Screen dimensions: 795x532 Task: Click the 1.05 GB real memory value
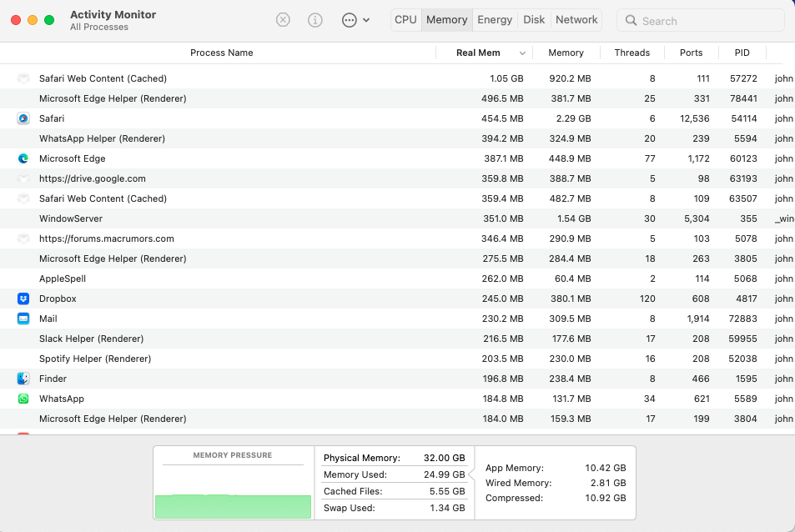[506, 78]
